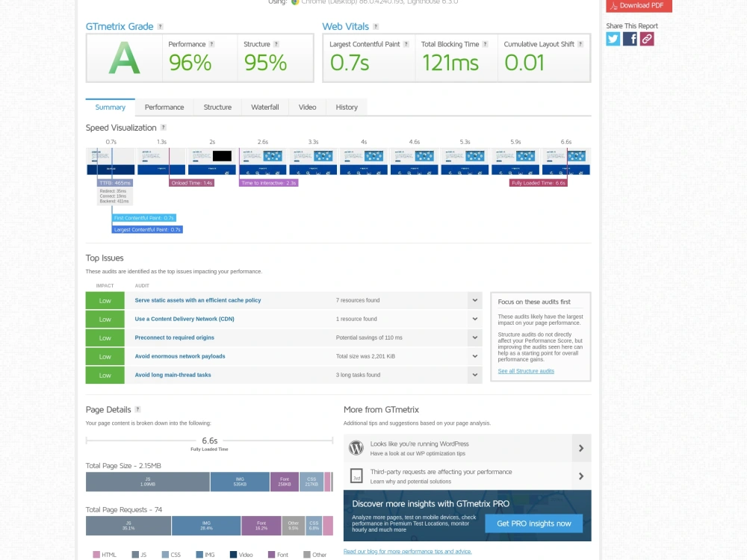This screenshot has height=560, width=747.
Task: Open GTmetrix Grade help question mark
Action: (x=160, y=27)
